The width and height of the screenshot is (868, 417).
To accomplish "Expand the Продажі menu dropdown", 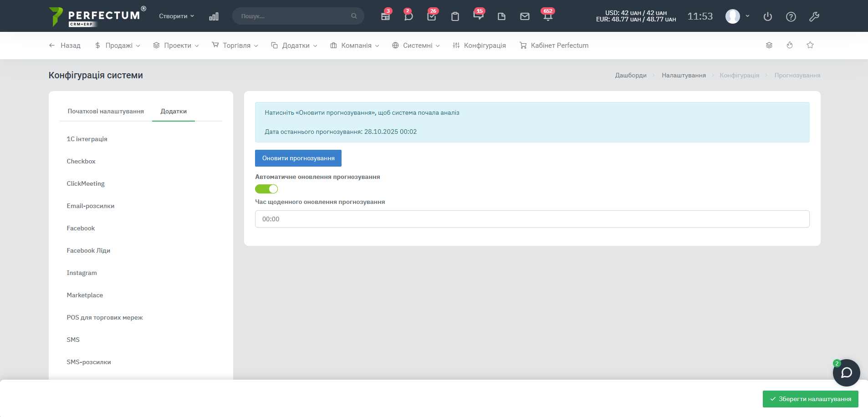I will 118,46.
